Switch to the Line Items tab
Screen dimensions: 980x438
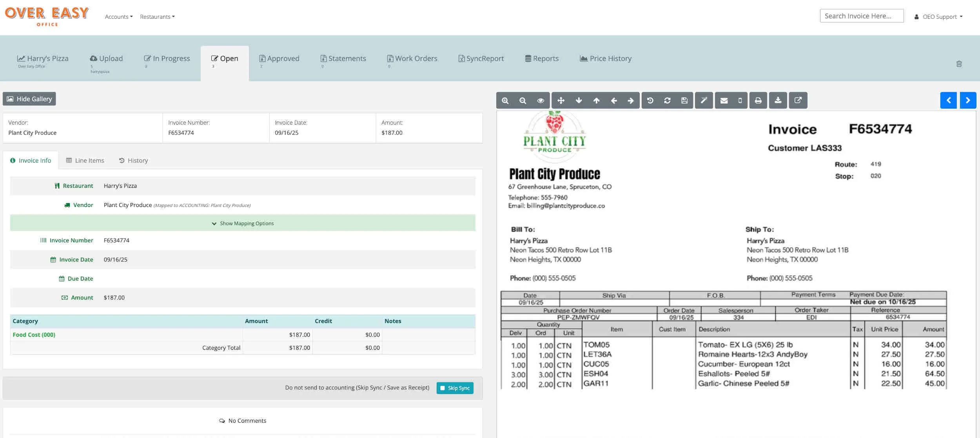[x=85, y=160]
